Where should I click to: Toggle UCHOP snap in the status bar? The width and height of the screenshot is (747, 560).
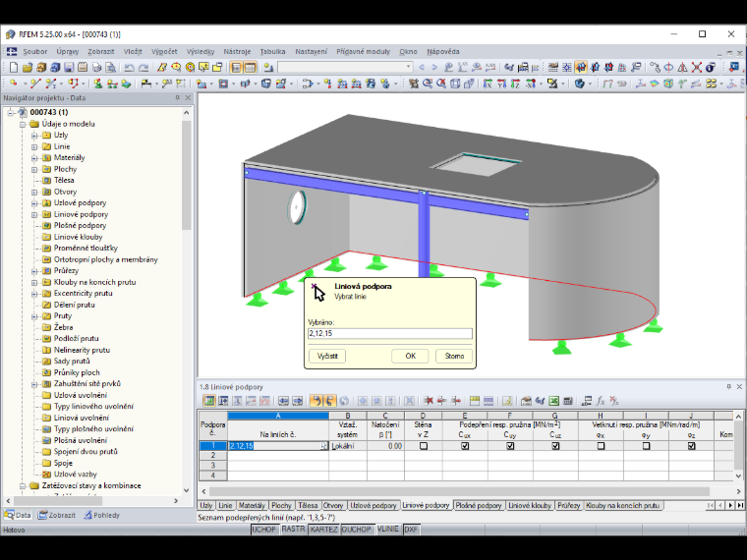(x=264, y=530)
